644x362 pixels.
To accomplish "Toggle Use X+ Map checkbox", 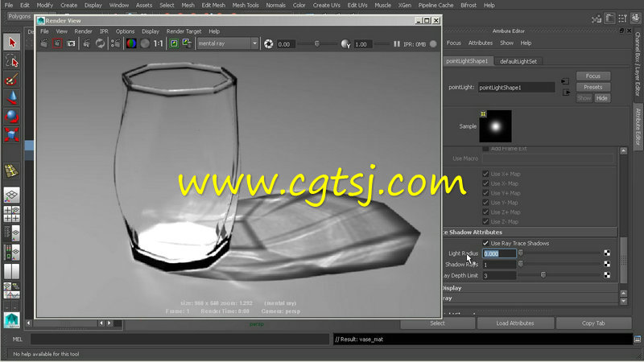I will [485, 174].
